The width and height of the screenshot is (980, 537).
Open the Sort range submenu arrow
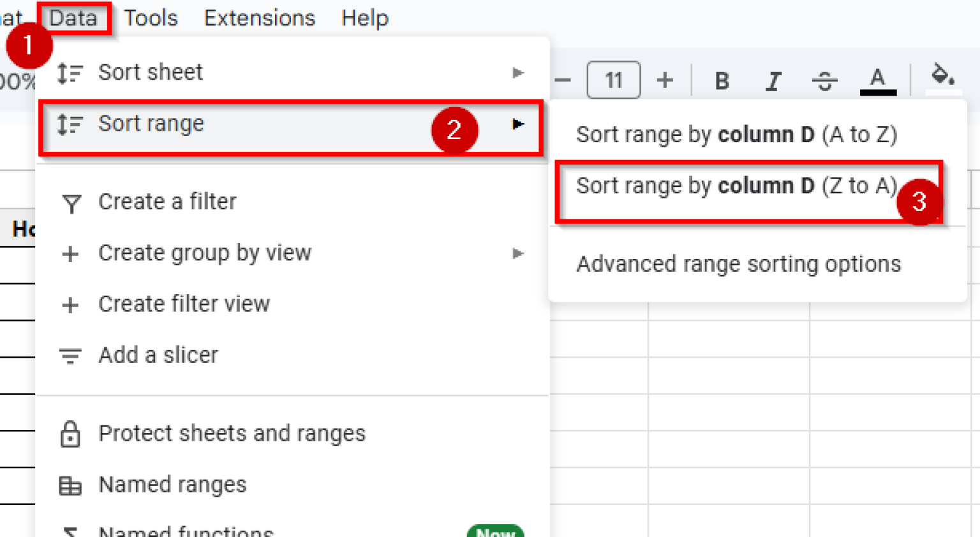click(x=519, y=124)
